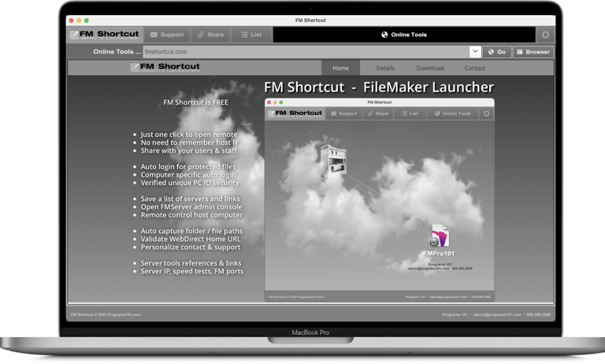The width and height of the screenshot is (605, 364).
Task: Click the fmshortcut.com URL field
Action: point(306,52)
